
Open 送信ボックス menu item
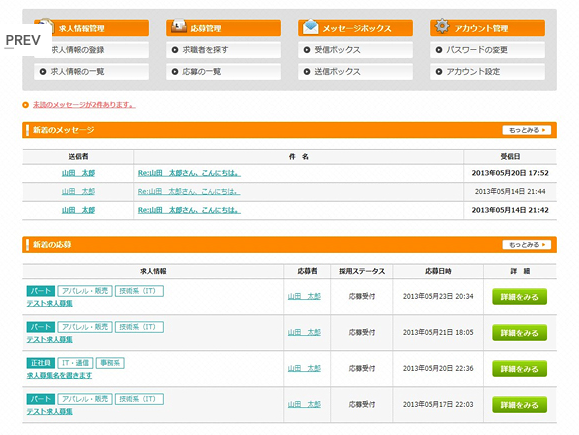coord(355,72)
